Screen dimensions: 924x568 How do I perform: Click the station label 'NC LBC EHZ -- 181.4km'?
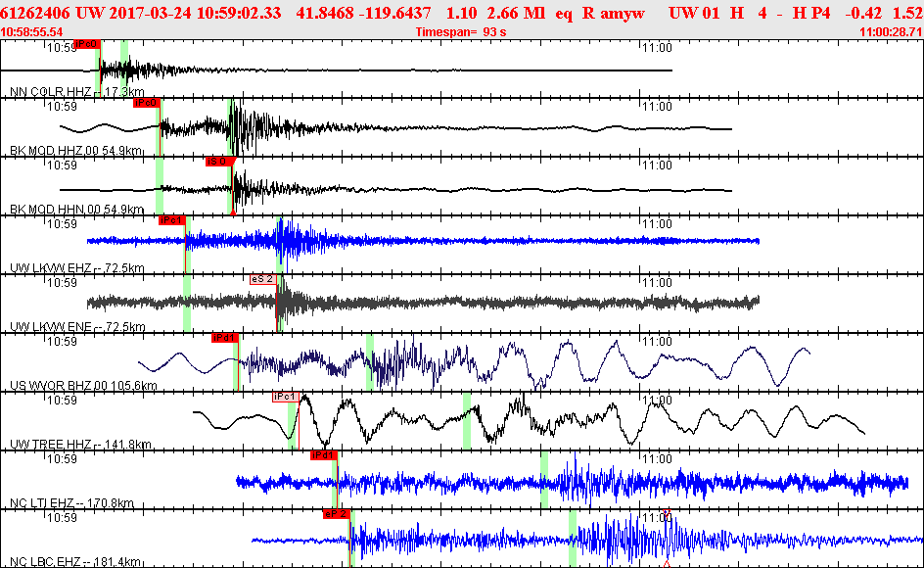tap(75, 562)
